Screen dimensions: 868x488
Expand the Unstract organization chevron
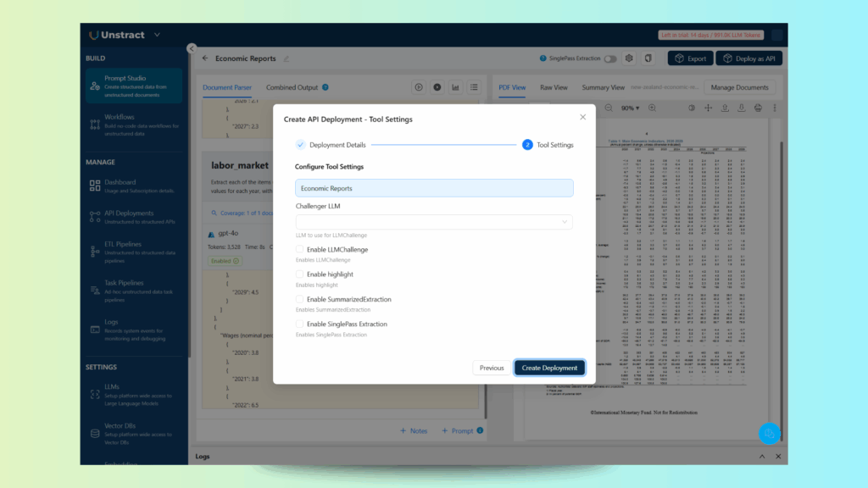[x=158, y=35]
